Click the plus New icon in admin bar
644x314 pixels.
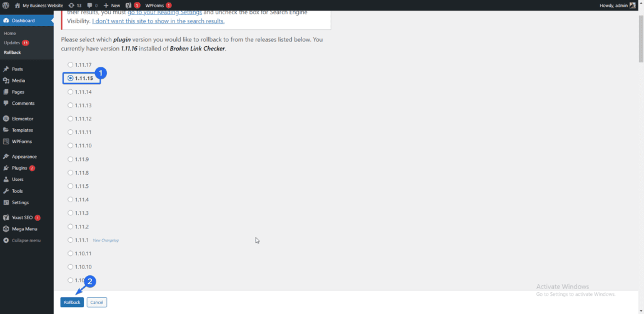(x=106, y=6)
